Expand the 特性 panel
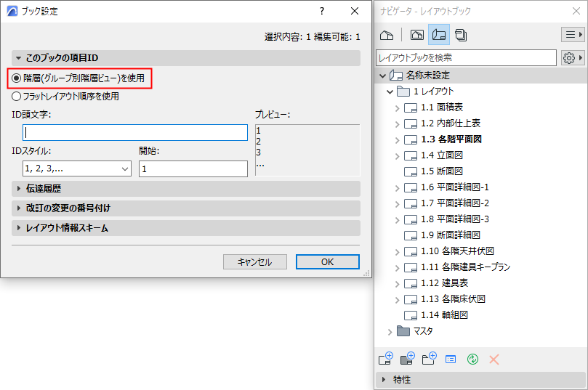Viewport: 588px width, 390px height. point(383,380)
